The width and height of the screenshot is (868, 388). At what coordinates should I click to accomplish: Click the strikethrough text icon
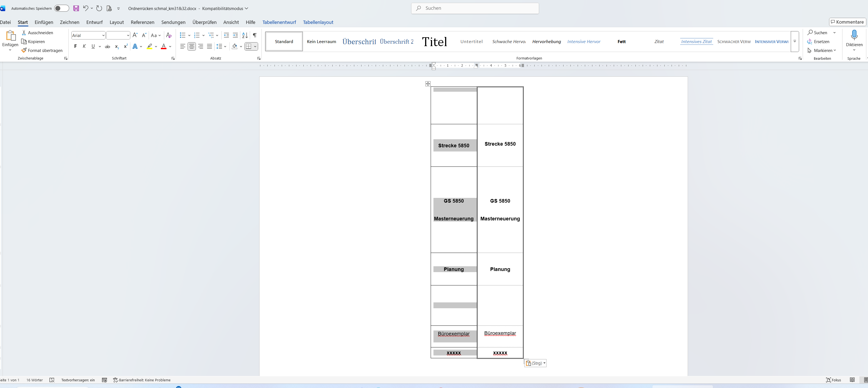pos(108,46)
